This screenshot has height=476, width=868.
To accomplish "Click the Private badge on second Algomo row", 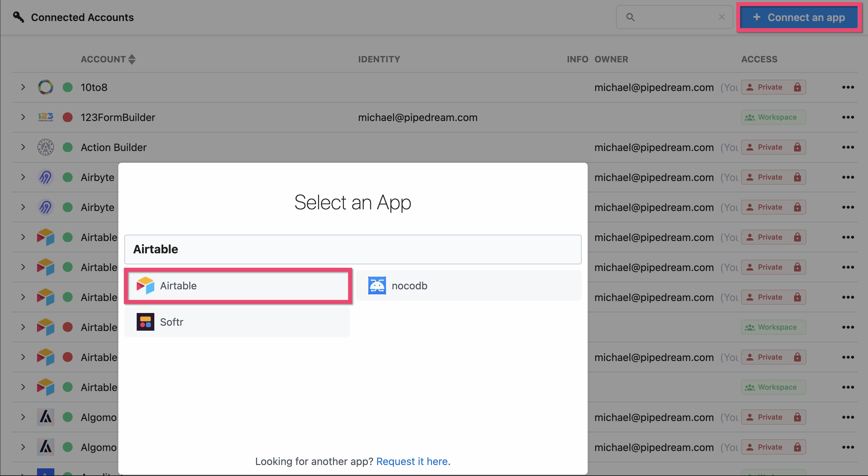I will coord(773,447).
